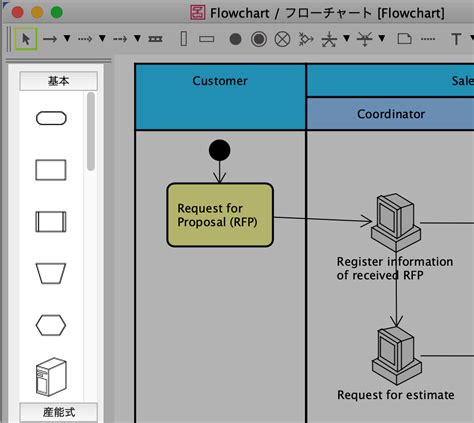The width and height of the screenshot is (474, 423).
Task: Select the flow final crossed-circle tool
Action: 282,39
